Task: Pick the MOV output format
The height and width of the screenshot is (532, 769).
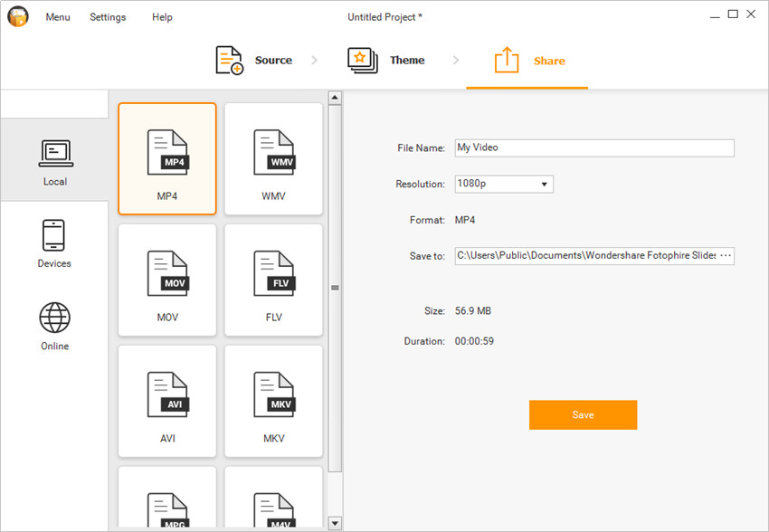Action: tap(167, 280)
